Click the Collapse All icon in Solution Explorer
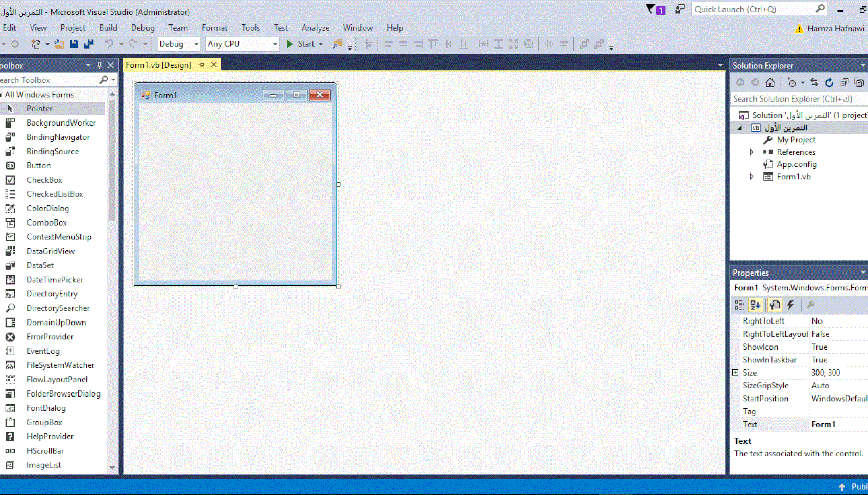The height and width of the screenshot is (495, 868). (x=844, y=82)
